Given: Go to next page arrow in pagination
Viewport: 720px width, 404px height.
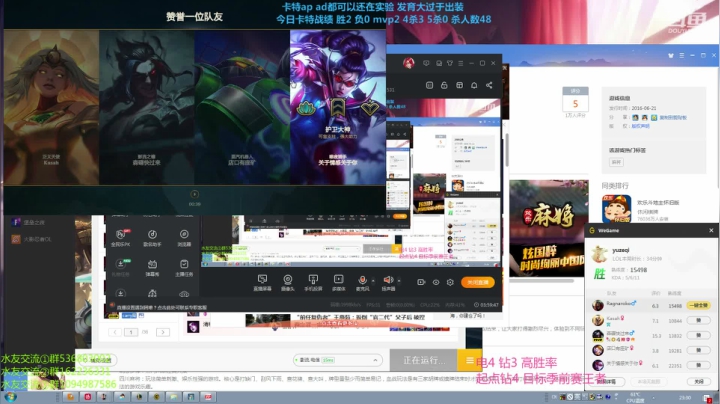Looking at the screenshot, I should point(163,332).
